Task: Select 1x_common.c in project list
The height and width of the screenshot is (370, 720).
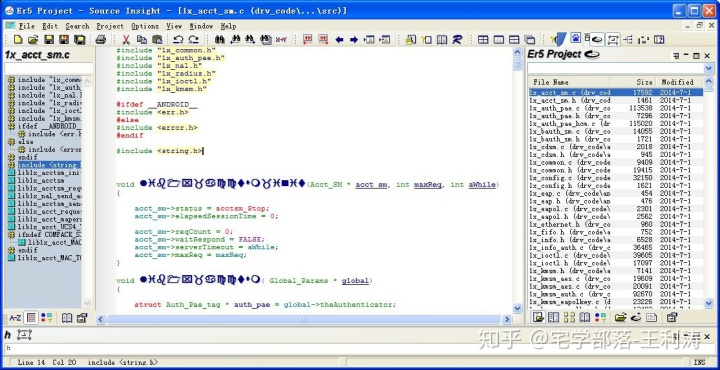Action: 616,162
